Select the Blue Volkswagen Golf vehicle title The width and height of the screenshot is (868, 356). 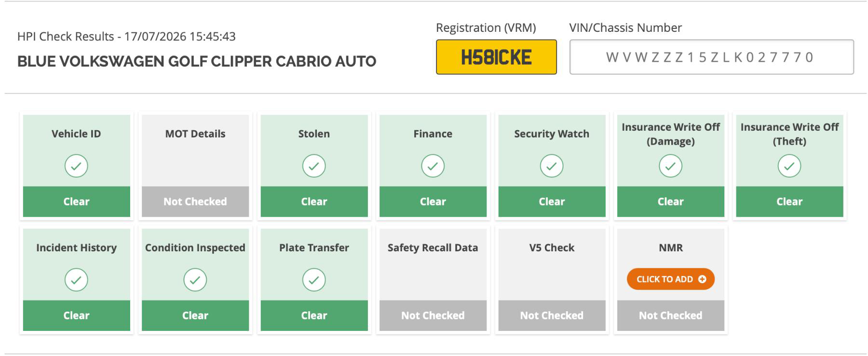coord(197,61)
